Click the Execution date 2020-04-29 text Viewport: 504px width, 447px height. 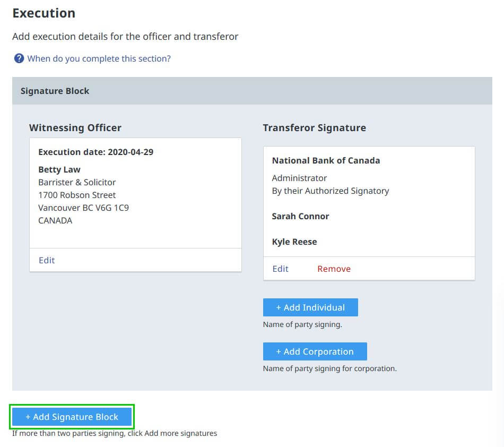click(x=96, y=152)
